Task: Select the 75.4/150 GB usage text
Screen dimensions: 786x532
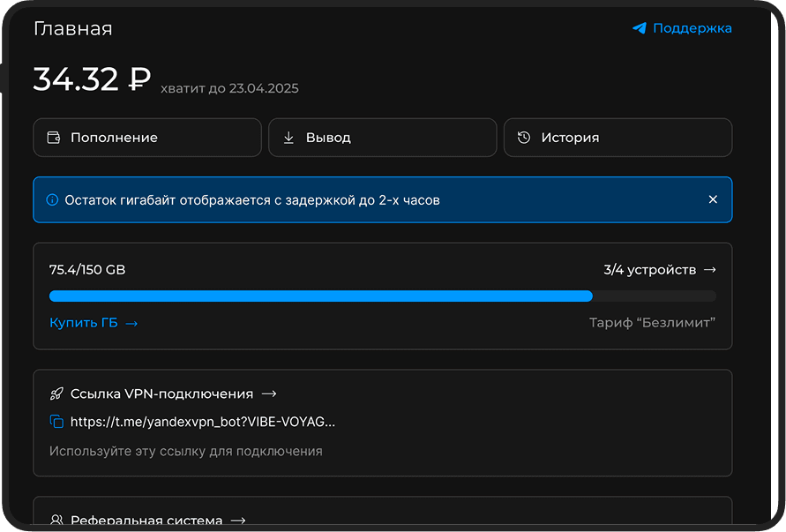Action: (x=87, y=270)
